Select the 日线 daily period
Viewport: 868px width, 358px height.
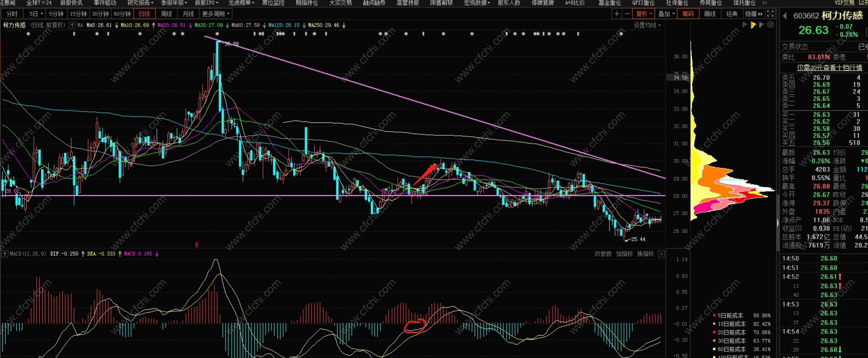tap(144, 14)
